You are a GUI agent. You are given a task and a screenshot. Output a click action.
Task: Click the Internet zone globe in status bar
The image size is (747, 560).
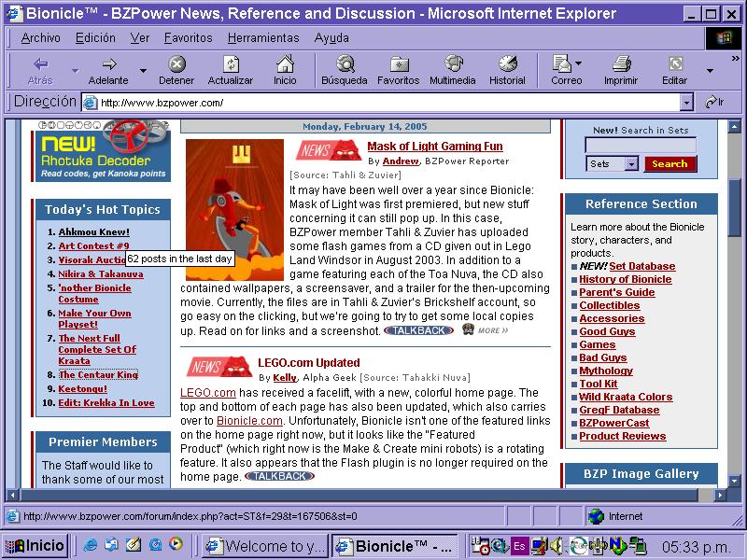(596, 516)
